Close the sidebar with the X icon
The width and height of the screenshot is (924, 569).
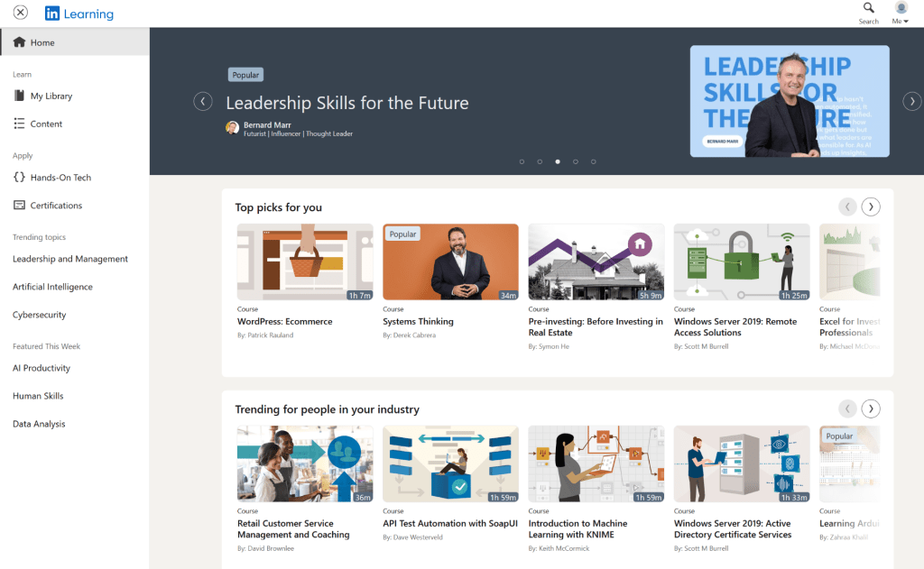pos(21,13)
